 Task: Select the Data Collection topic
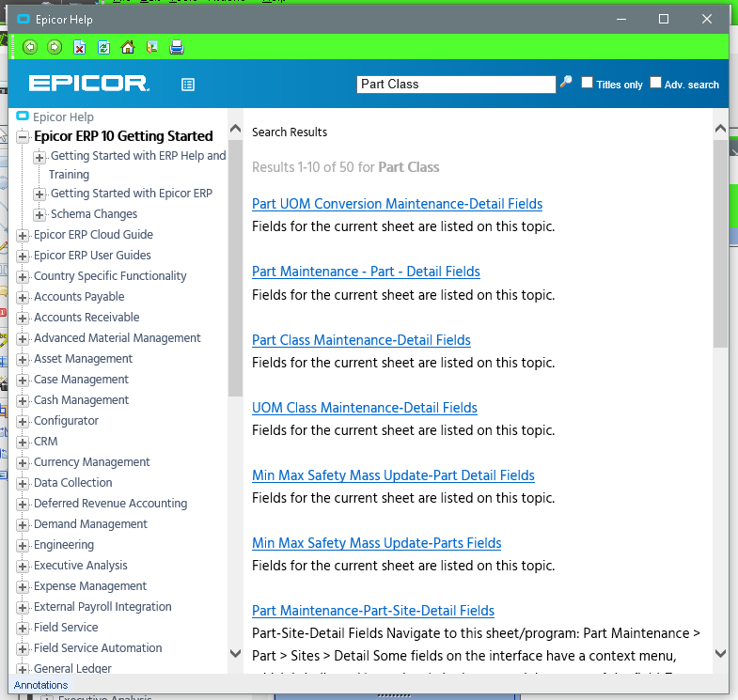[73, 483]
